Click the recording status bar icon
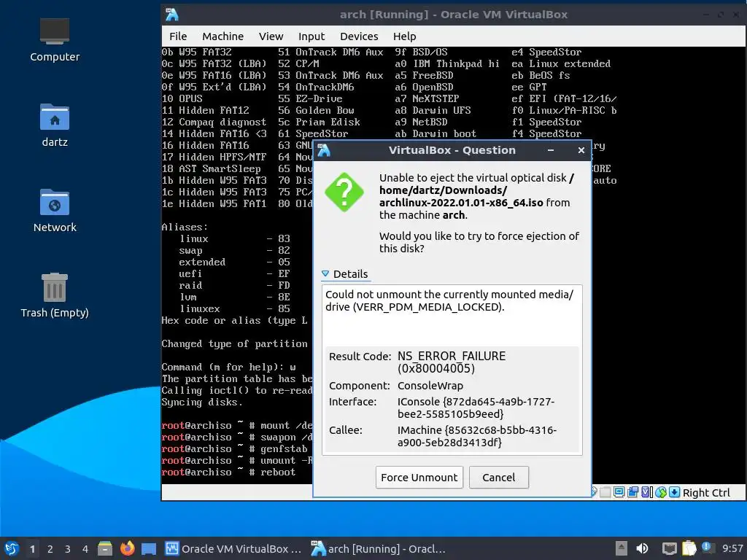The image size is (747, 560). coord(632,492)
